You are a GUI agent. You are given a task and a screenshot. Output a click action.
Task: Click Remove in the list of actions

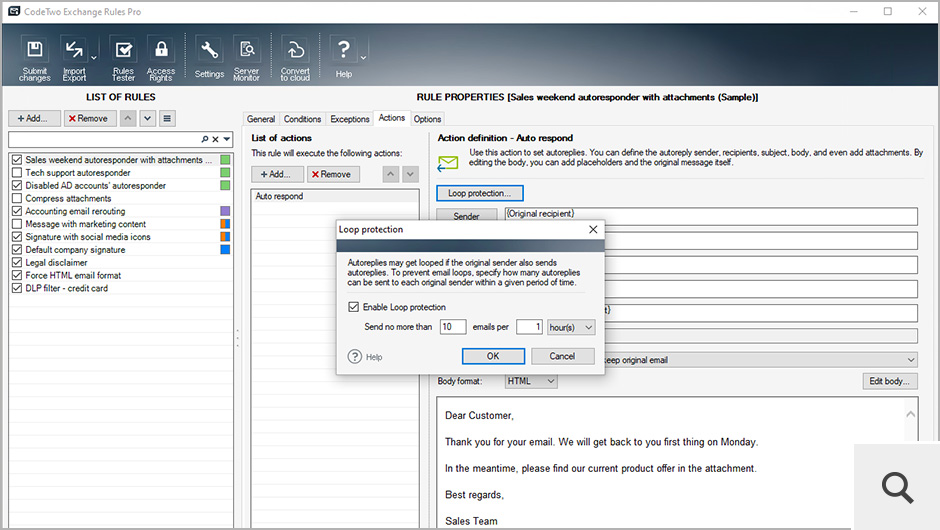point(333,174)
